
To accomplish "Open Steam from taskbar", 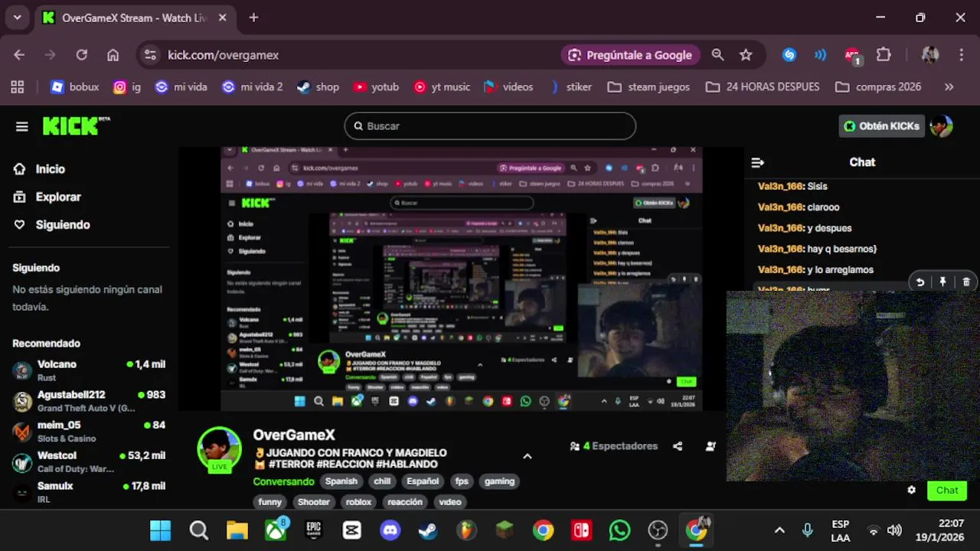I will pyautogui.click(x=429, y=530).
